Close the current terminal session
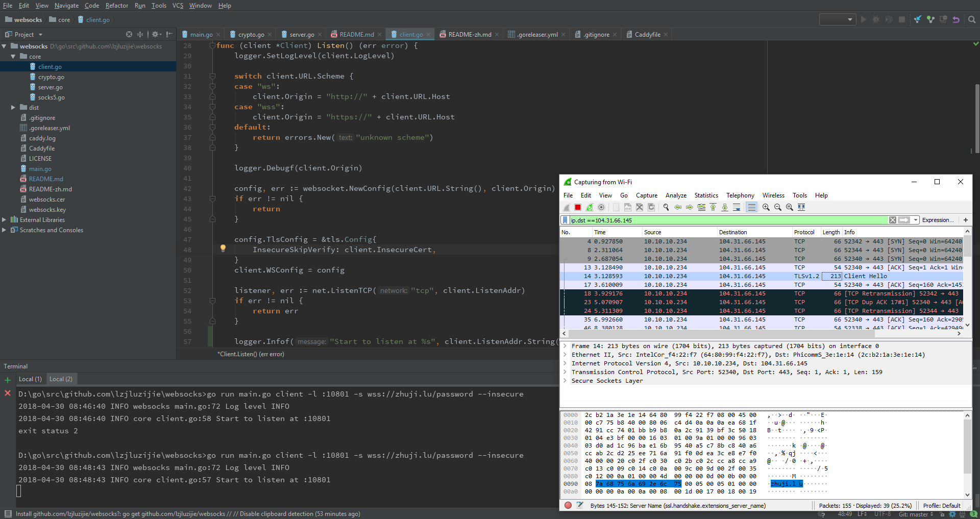 (x=8, y=393)
